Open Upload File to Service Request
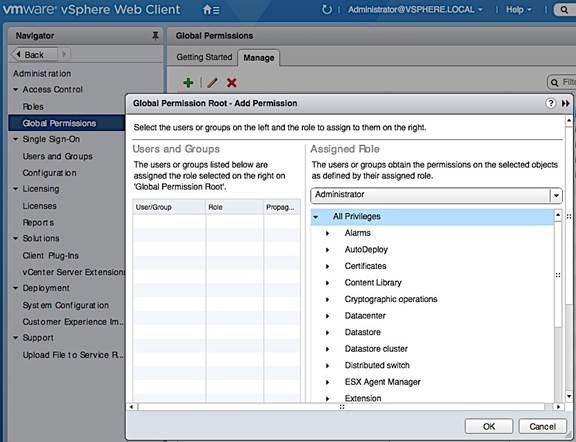Screen dimensions: 576x442 pos(73,355)
